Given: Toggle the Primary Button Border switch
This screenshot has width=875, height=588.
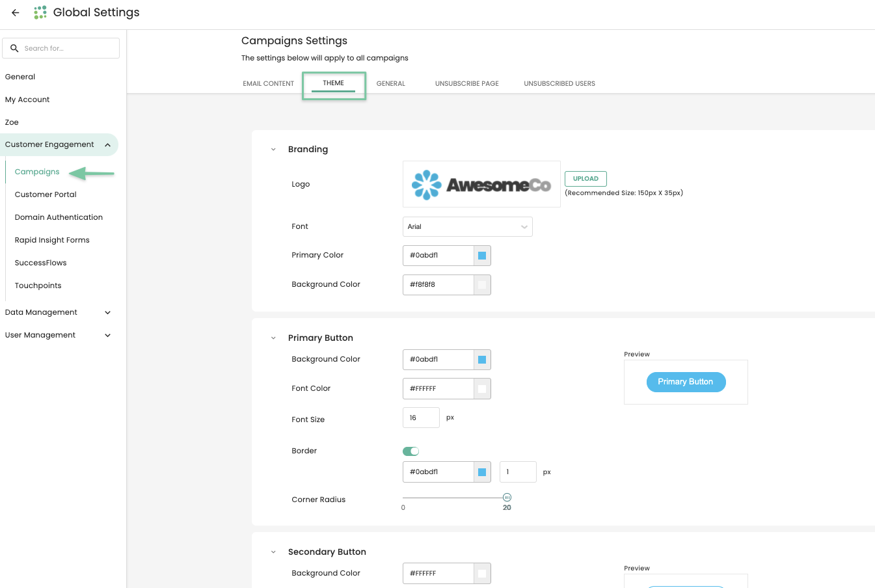Looking at the screenshot, I should click(x=411, y=451).
